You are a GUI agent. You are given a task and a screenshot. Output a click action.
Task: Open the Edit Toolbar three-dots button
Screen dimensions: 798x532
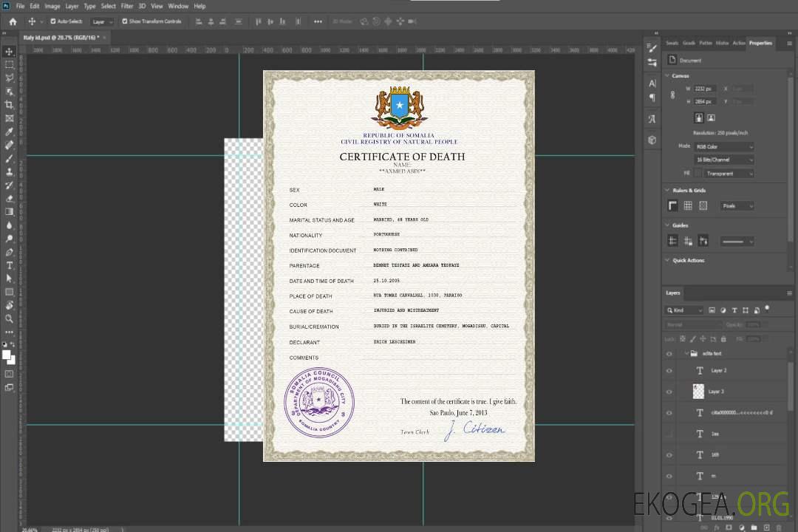coord(9,332)
